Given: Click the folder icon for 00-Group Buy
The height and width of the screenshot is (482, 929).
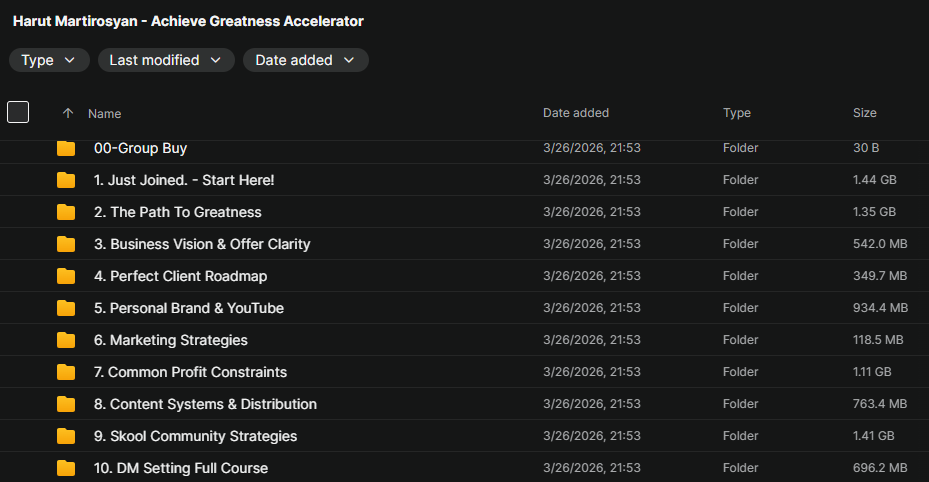Looking at the screenshot, I should [x=66, y=148].
